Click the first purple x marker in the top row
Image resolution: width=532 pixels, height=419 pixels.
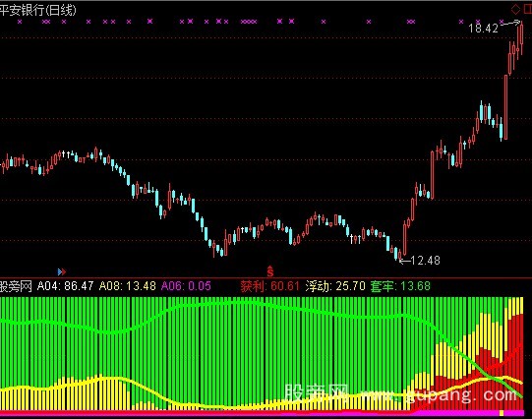point(20,22)
